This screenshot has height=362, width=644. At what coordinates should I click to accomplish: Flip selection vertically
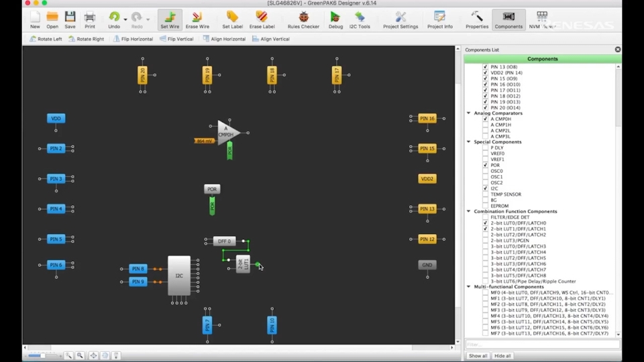tap(176, 39)
